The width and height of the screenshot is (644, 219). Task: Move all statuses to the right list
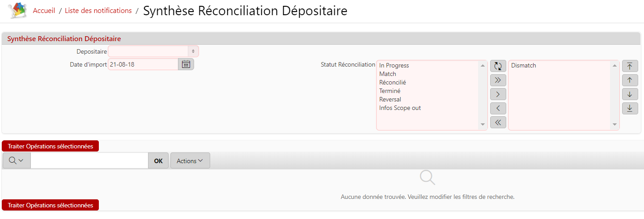[x=498, y=80]
